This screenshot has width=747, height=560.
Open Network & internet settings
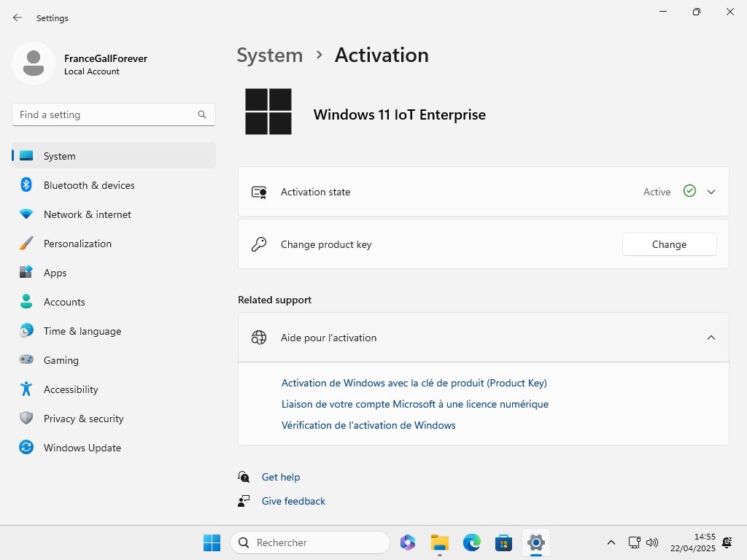pos(87,214)
